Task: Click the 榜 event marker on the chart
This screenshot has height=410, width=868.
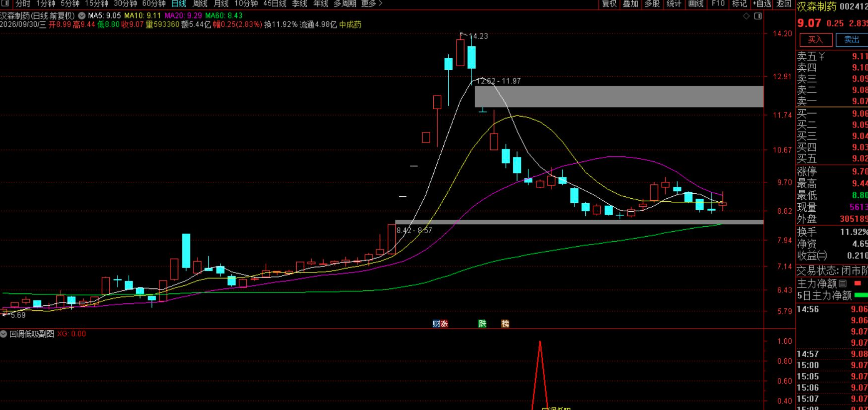Action: tap(505, 324)
